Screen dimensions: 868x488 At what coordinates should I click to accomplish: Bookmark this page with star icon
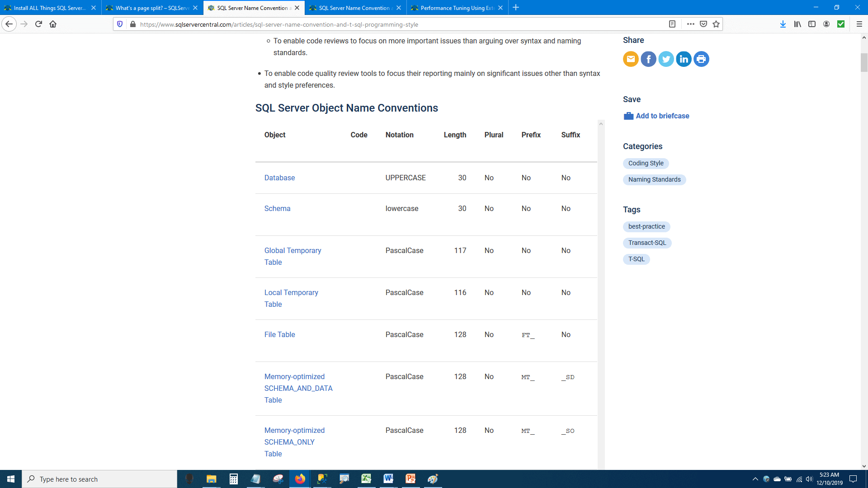click(x=716, y=24)
